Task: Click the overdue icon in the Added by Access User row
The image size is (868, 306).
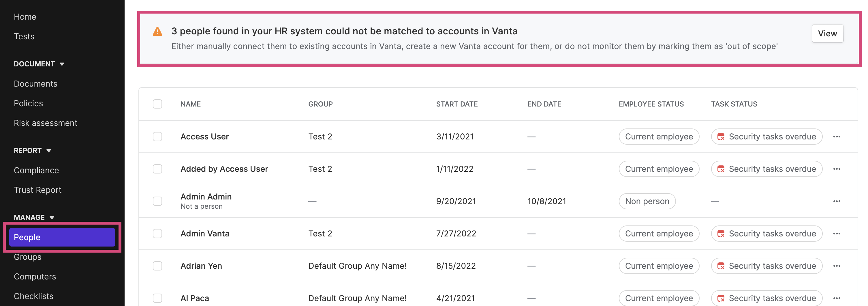Action: [721, 169]
